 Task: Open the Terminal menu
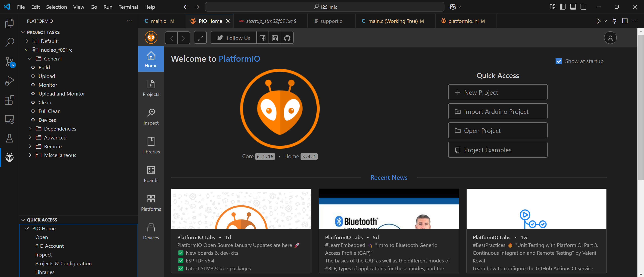point(128,7)
